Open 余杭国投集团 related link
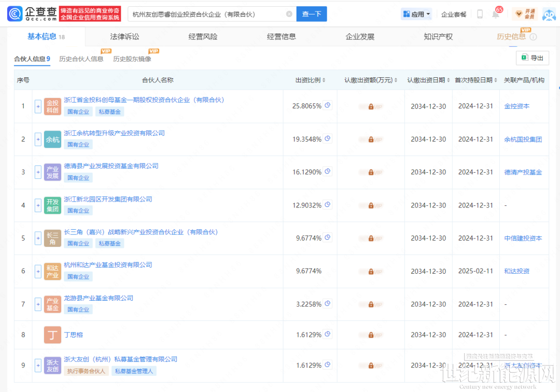 click(523, 139)
